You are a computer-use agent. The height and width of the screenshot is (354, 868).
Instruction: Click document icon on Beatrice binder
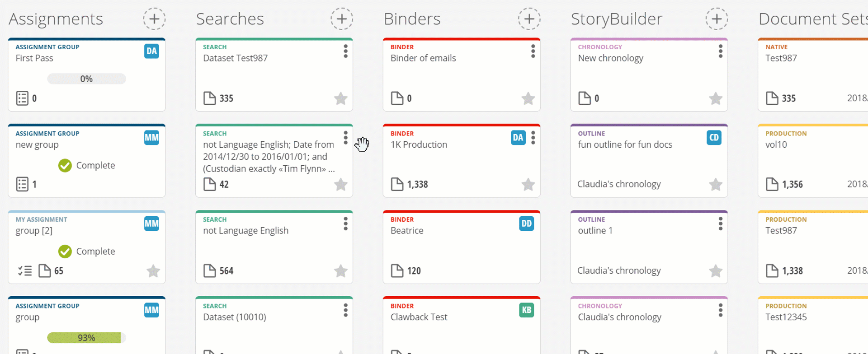click(x=397, y=271)
